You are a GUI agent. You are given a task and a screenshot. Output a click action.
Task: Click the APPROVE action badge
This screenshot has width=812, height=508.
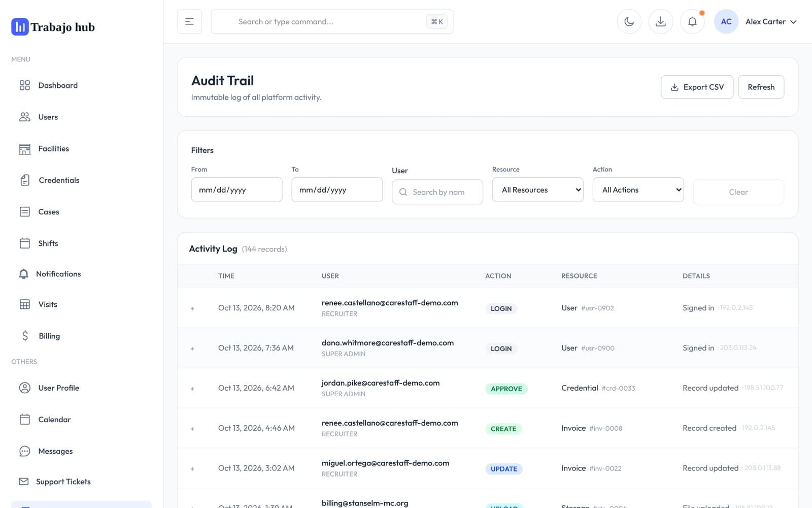(x=506, y=389)
